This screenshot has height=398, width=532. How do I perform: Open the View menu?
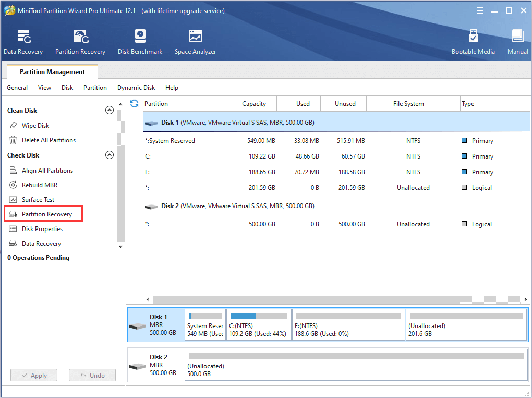point(44,88)
